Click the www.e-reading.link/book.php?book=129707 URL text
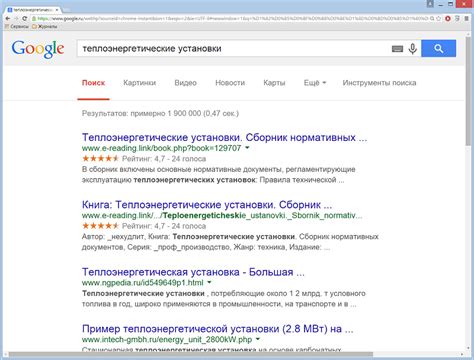 [161, 148]
